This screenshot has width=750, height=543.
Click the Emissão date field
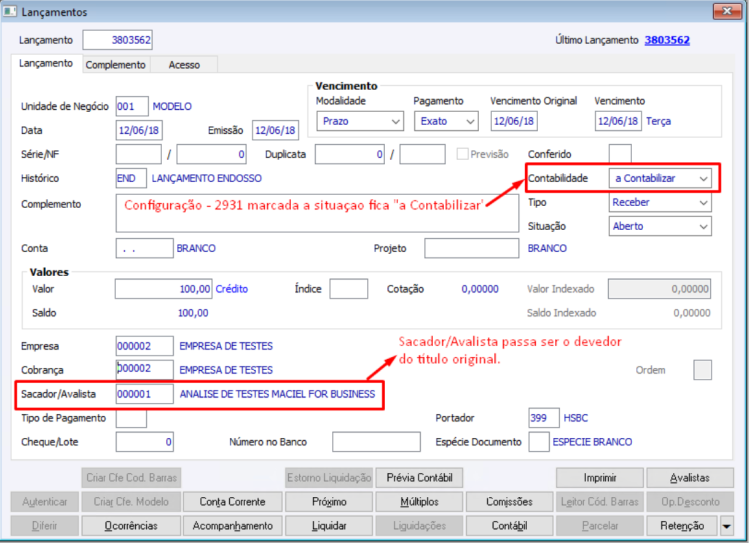pos(276,130)
